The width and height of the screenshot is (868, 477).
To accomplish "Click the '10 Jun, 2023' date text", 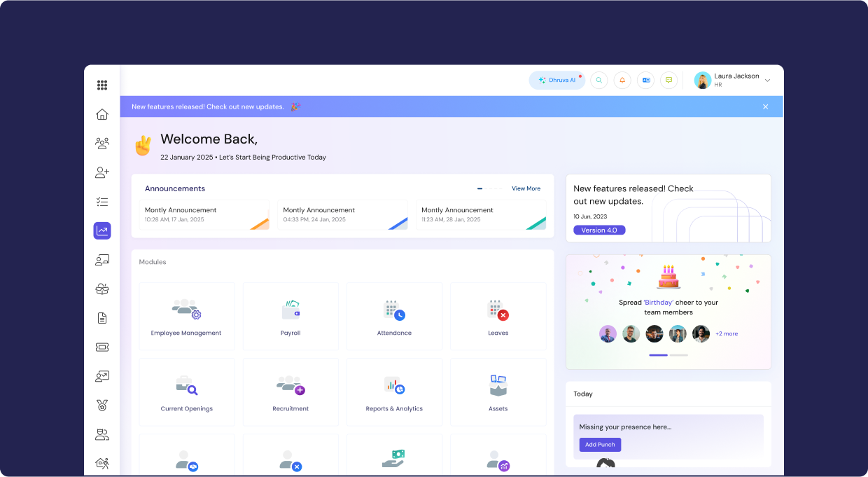I will [x=590, y=216].
